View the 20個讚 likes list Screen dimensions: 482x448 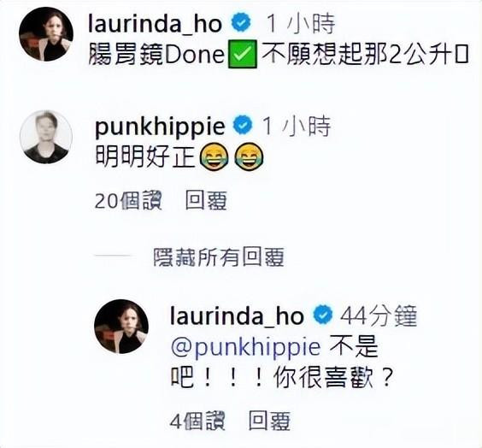click(x=128, y=201)
